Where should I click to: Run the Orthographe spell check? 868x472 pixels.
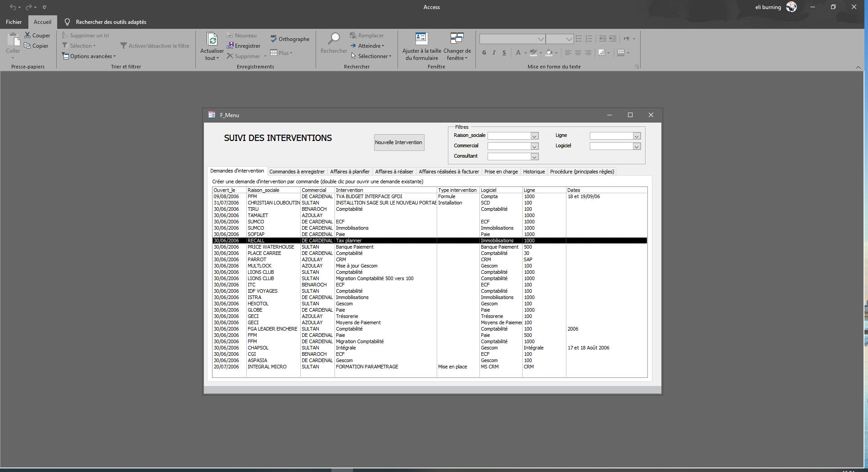(x=290, y=39)
